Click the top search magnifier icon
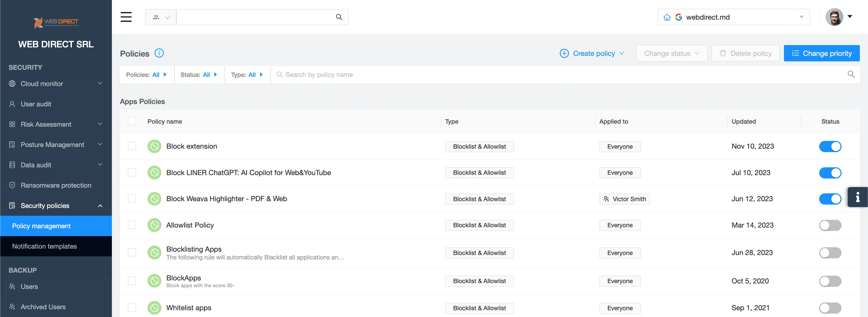This screenshot has width=868, height=317. click(x=339, y=17)
